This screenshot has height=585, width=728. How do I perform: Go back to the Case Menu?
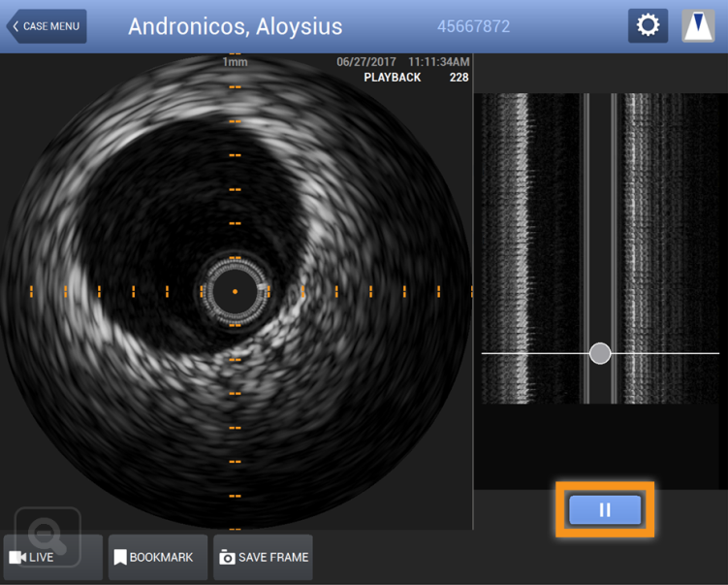click(x=47, y=26)
